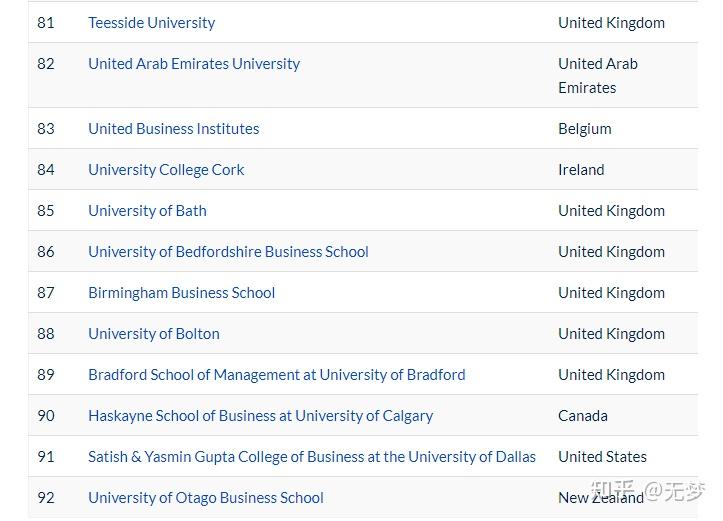
Task: Click the United States country cell
Action: click(602, 457)
